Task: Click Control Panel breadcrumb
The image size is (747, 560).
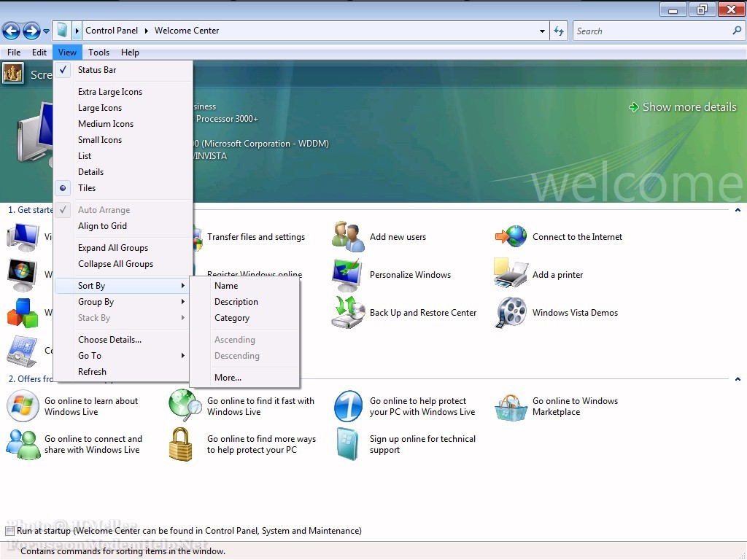Action: pos(112,31)
